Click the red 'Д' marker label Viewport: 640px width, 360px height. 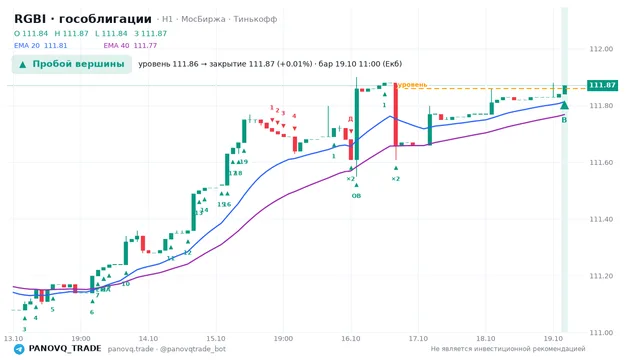pyautogui.click(x=350, y=119)
